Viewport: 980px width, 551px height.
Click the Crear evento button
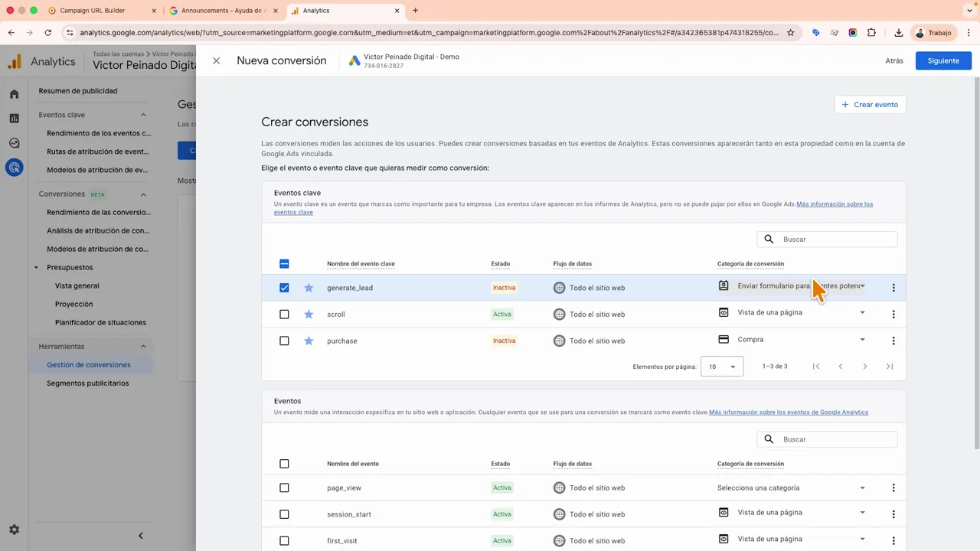tap(871, 105)
